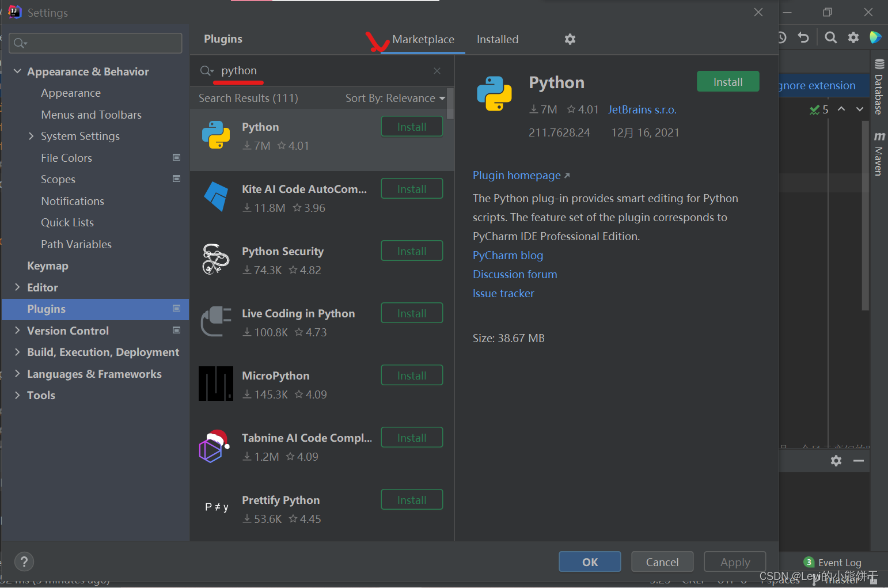Open Notifications settings page
This screenshot has height=588, width=888.
pyautogui.click(x=73, y=201)
